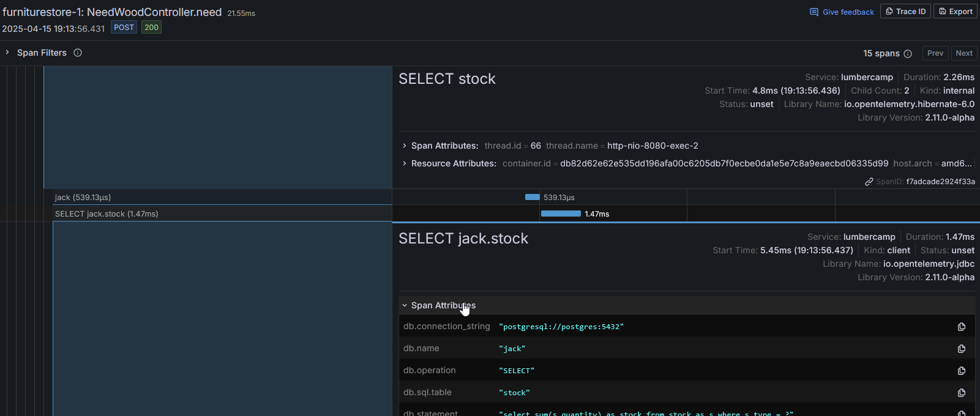
Task: Expand the Span Filters section
Action: (7, 53)
